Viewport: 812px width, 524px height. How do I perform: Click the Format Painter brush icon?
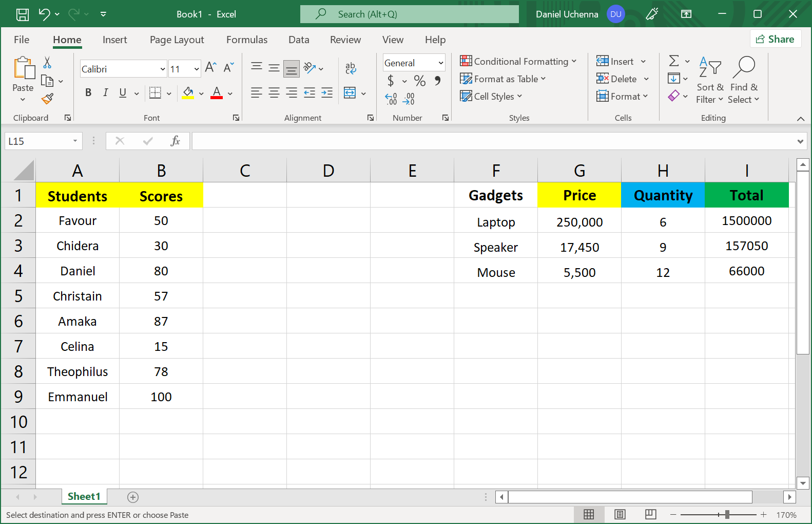[x=48, y=99]
